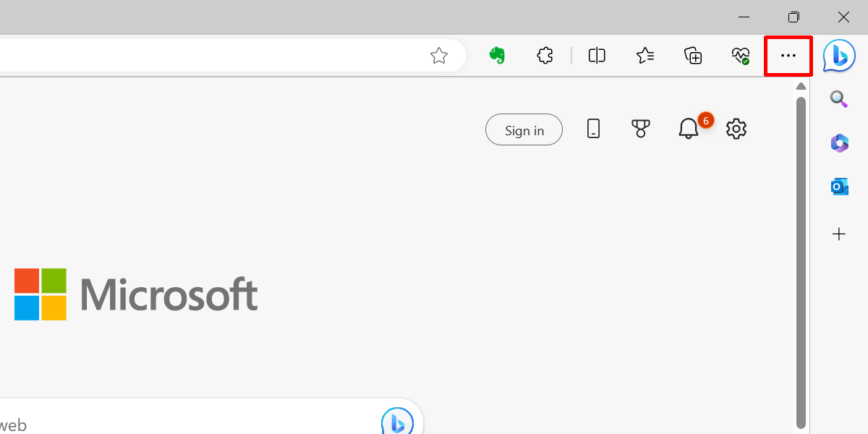Open the sidebar search icon
Viewport: 868px width, 434px height.
click(839, 99)
